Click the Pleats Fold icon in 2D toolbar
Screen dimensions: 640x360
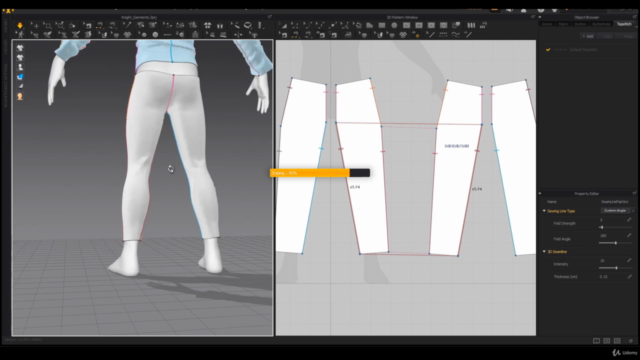(471, 25)
